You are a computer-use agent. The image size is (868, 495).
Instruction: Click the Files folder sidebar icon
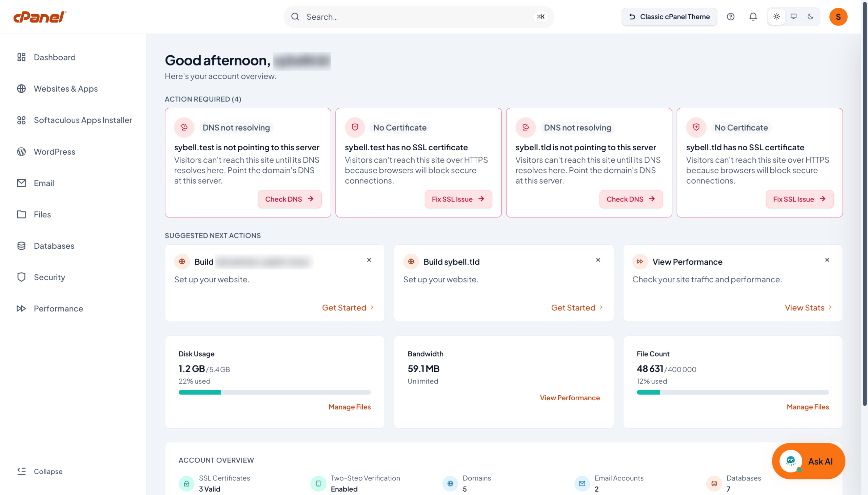[21, 214]
